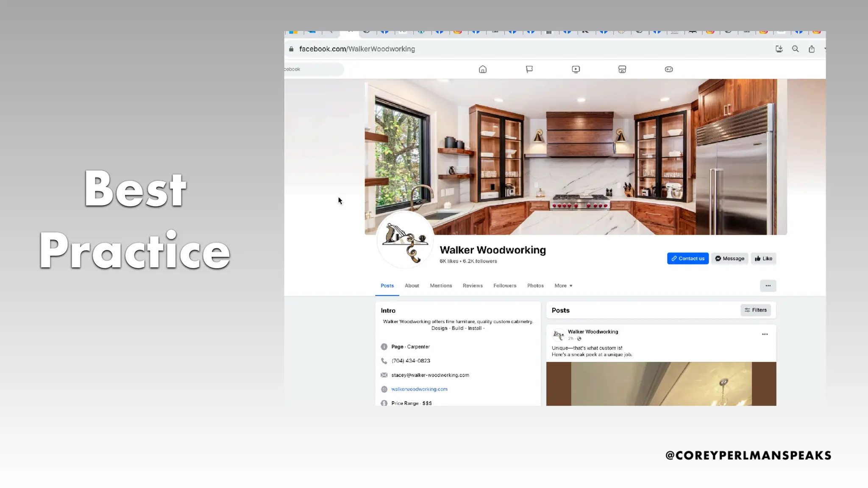The width and height of the screenshot is (868, 488).
Task: Open the Marketplace storefront icon
Action: click(x=622, y=69)
